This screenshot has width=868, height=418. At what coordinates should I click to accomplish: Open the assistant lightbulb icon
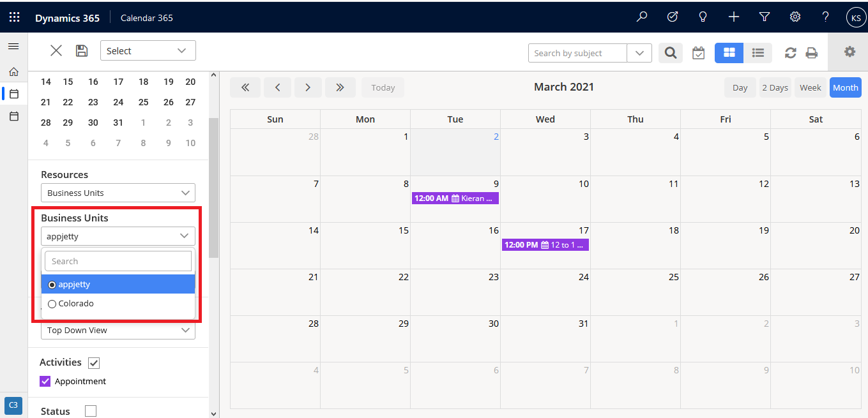(x=703, y=17)
